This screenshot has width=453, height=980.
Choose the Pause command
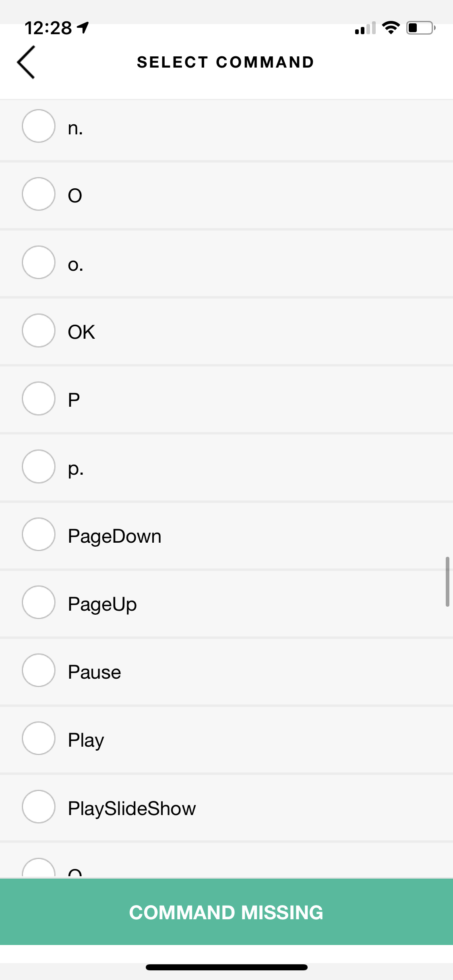pyautogui.click(x=39, y=670)
